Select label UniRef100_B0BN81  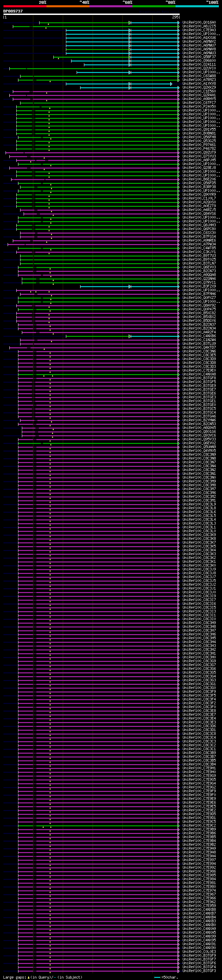click(199, 133)
